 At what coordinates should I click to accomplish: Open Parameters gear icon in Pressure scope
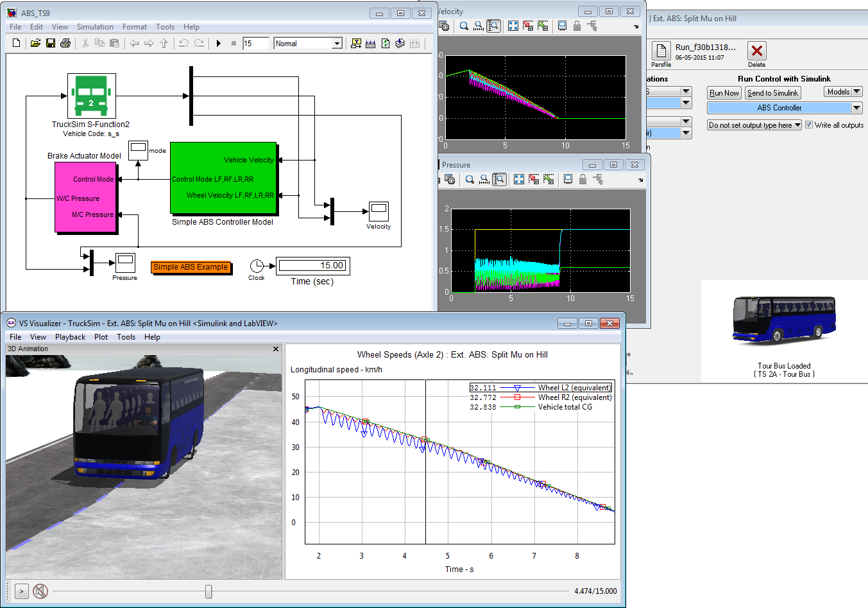coord(450,179)
